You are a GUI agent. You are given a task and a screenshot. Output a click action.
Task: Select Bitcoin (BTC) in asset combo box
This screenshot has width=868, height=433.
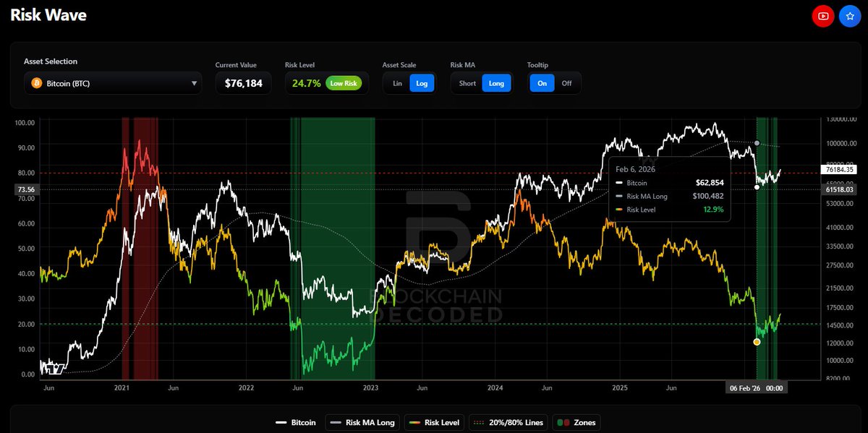click(x=113, y=83)
